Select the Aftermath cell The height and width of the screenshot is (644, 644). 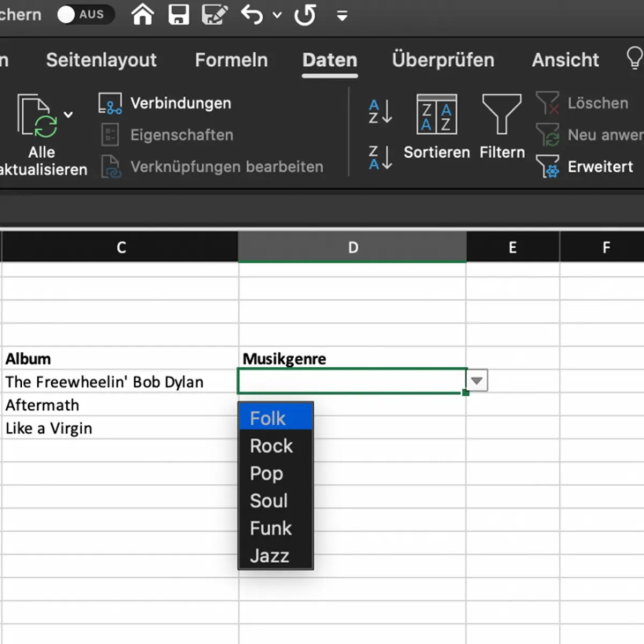(120, 405)
